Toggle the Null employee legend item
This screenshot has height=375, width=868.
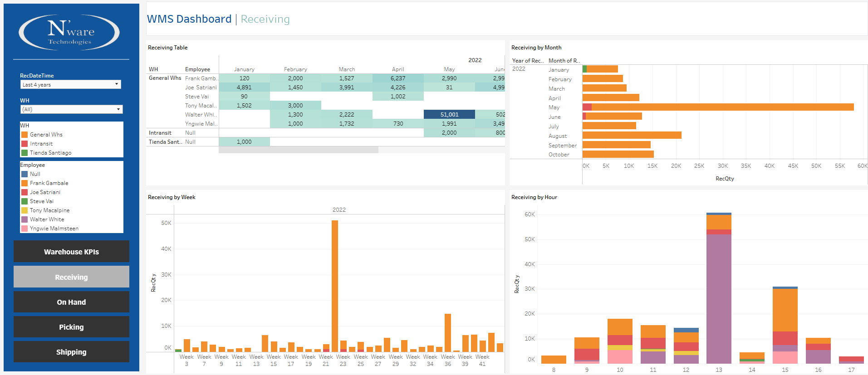[x=35, y=174]
